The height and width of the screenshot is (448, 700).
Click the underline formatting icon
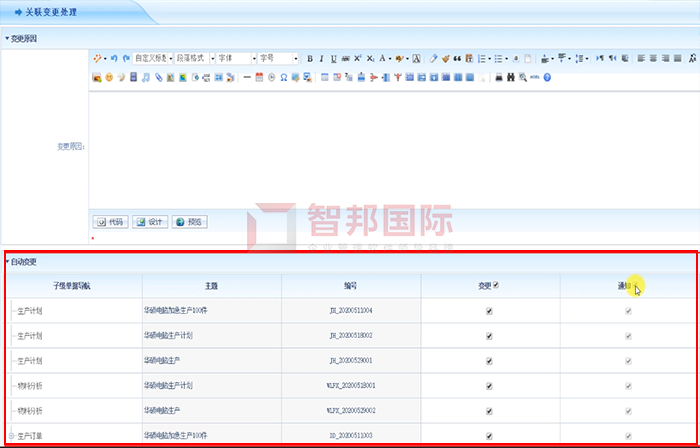tap(333, 58)
